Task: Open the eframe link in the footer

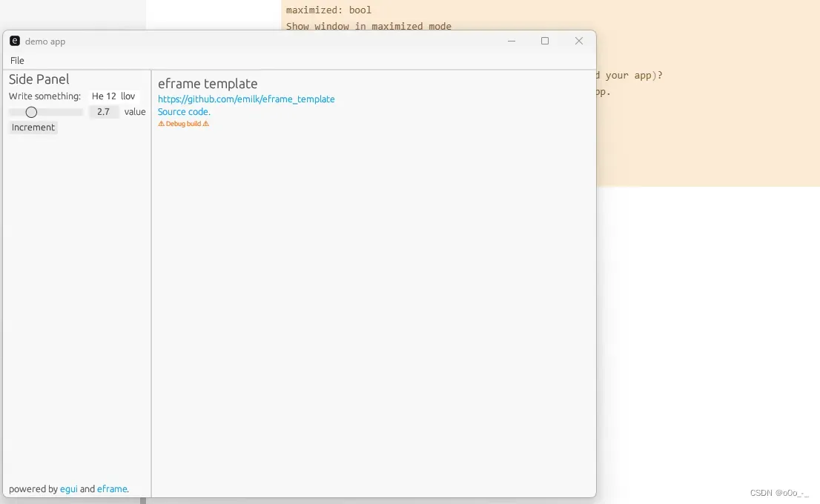Action: coord(112,489)
